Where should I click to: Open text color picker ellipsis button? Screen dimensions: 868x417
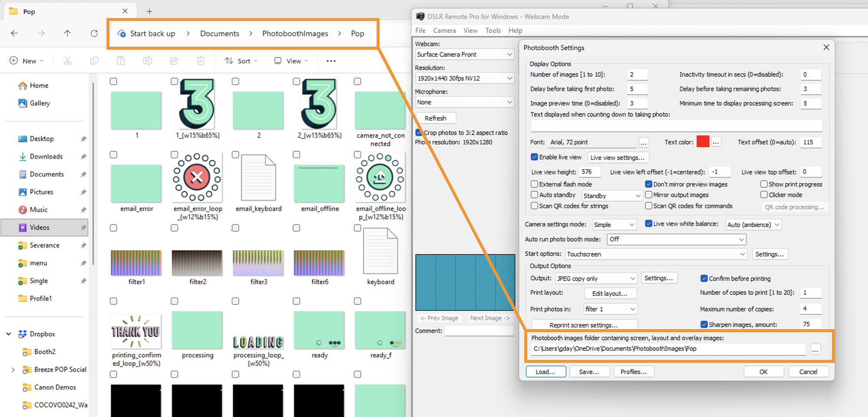pos(716,142)
